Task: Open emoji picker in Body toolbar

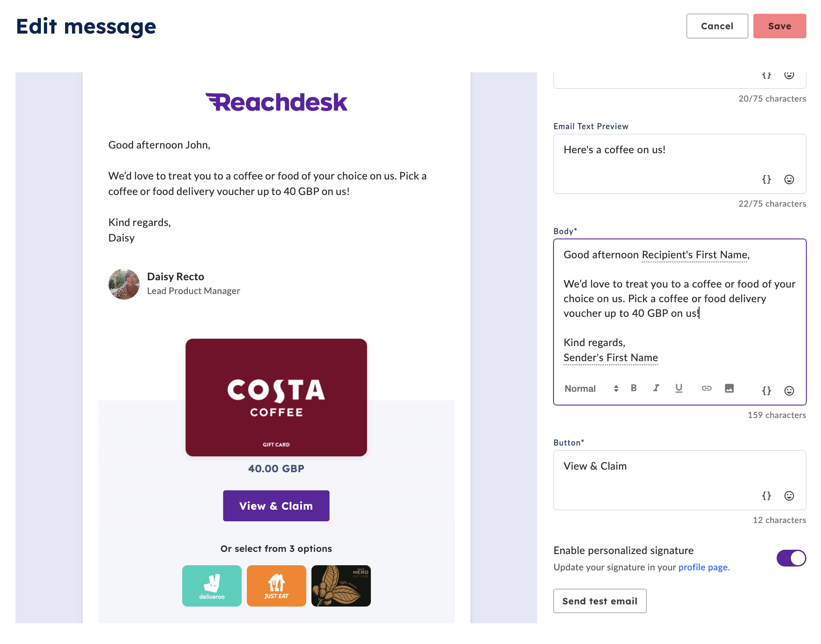Action: tap(789, 390)
